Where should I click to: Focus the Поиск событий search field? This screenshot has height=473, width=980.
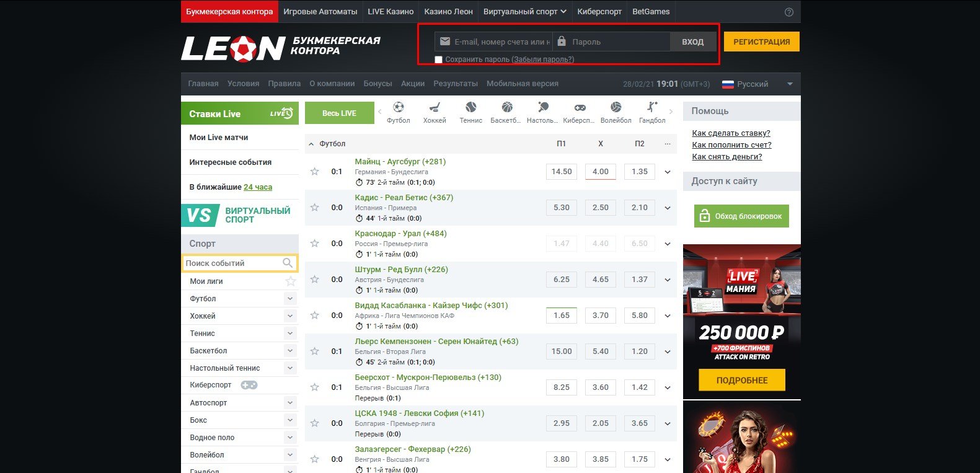240,263
